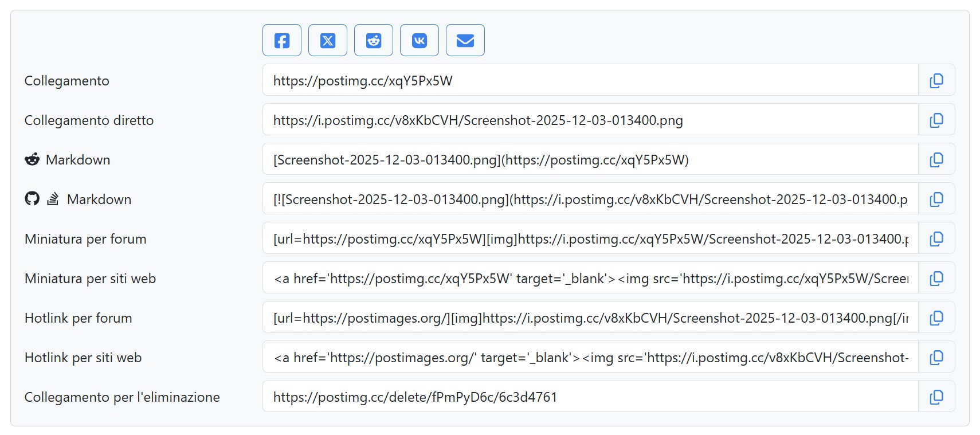Share image on X (Twitter)
This screenshot has height=435, width=980.
328,40
